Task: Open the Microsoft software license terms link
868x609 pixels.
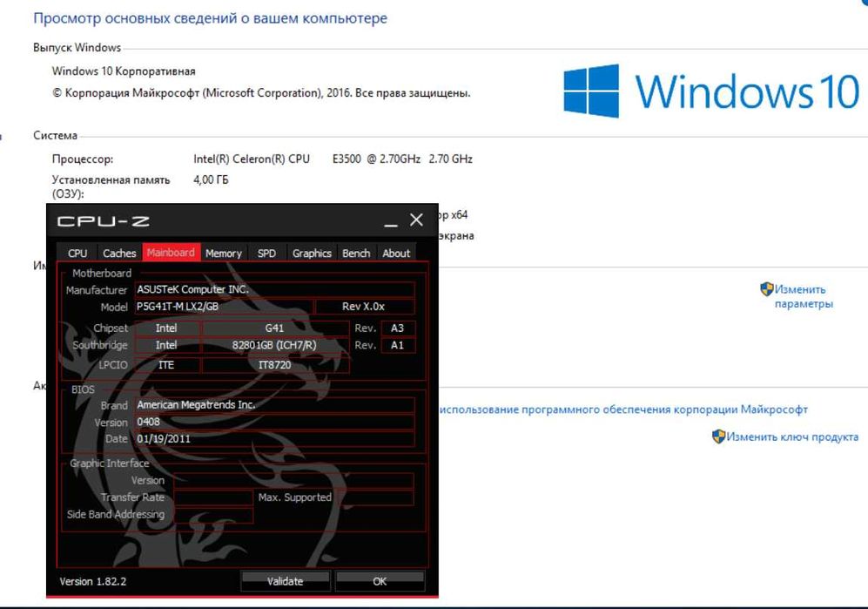Action: click(623, 409)
